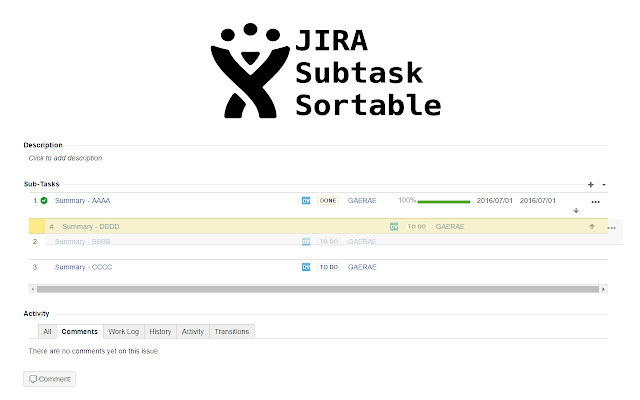
Task: Click the TO DO status on BBBB row
Action: click(x=329, y=242)
